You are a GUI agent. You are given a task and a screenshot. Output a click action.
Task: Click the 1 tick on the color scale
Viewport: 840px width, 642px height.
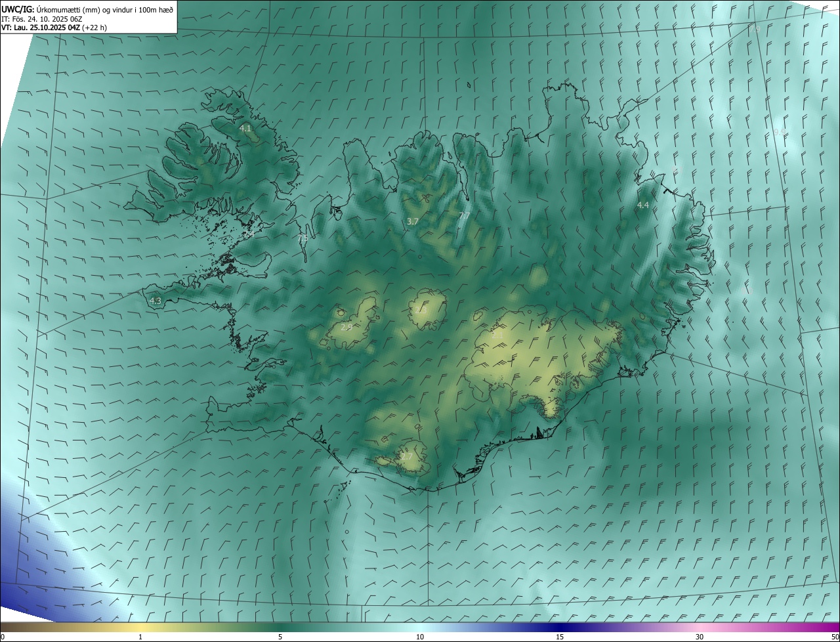point(140,637)
